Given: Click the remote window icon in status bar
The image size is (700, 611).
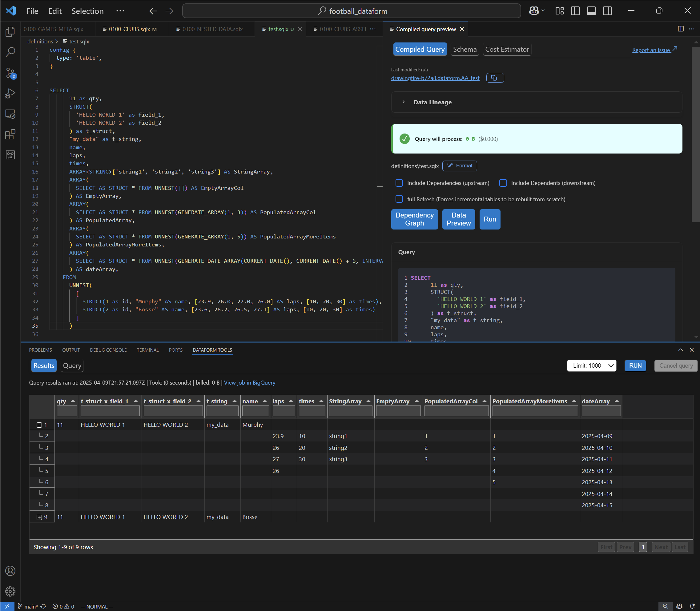Looking at the screenshot, I should coord(7,607).
